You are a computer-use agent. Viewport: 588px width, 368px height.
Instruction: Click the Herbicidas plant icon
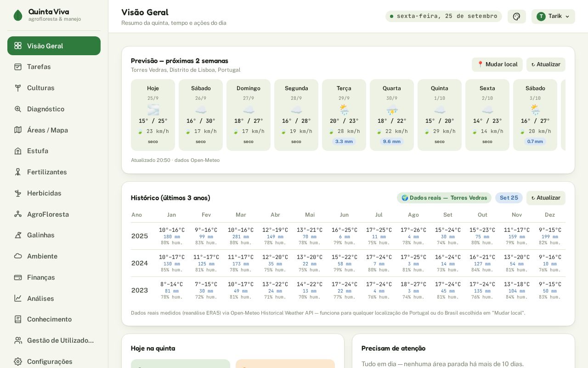click(x=18, y=193)
